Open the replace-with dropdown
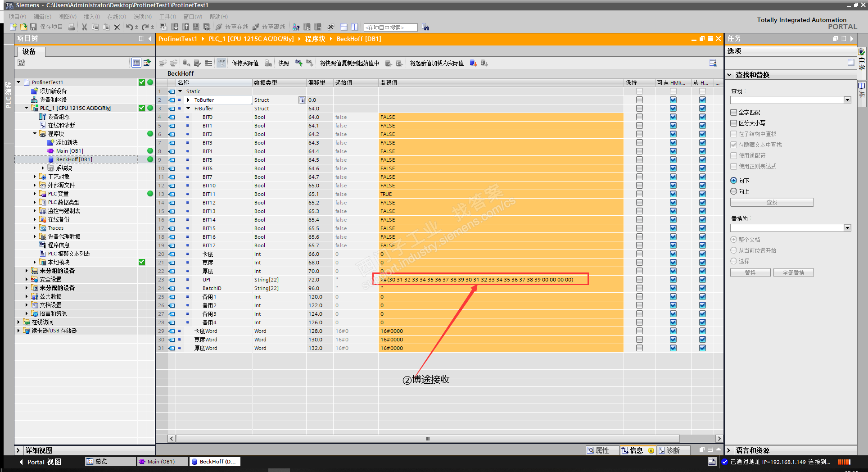The image size is (868, 472). [x=847, y=228]
